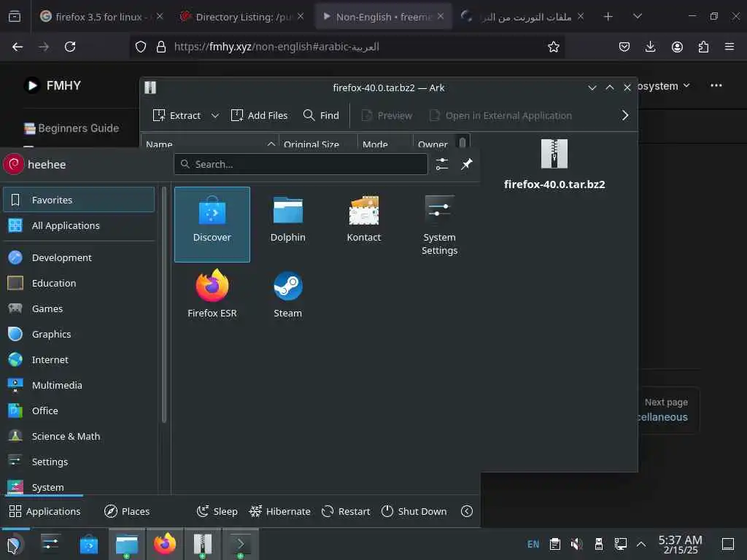Open Discover from the favorites grid

point(212,224)
